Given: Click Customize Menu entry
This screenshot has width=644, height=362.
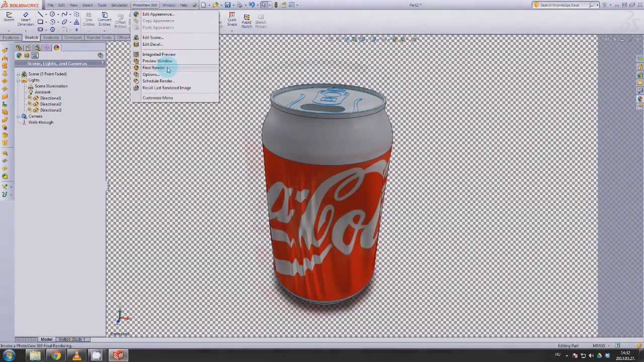Looking at the screenshot, I should point(157,98).
